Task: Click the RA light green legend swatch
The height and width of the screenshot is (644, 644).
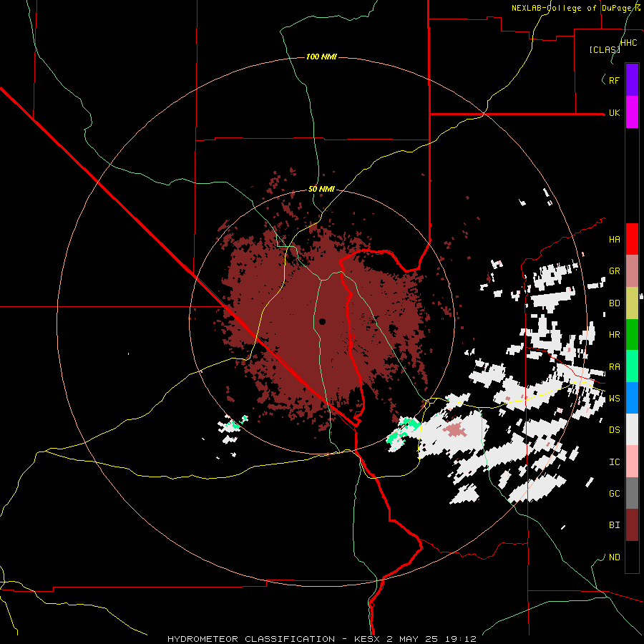Action: coord(632,366)
